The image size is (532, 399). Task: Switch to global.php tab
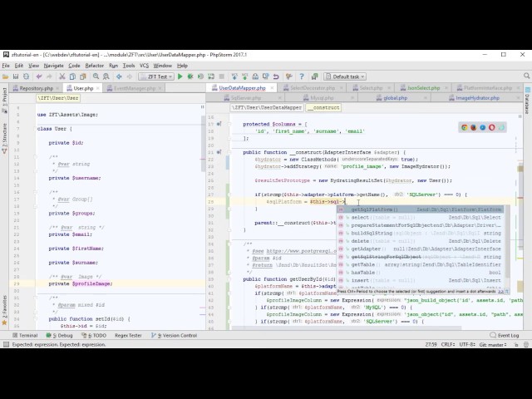click(396, 98)
